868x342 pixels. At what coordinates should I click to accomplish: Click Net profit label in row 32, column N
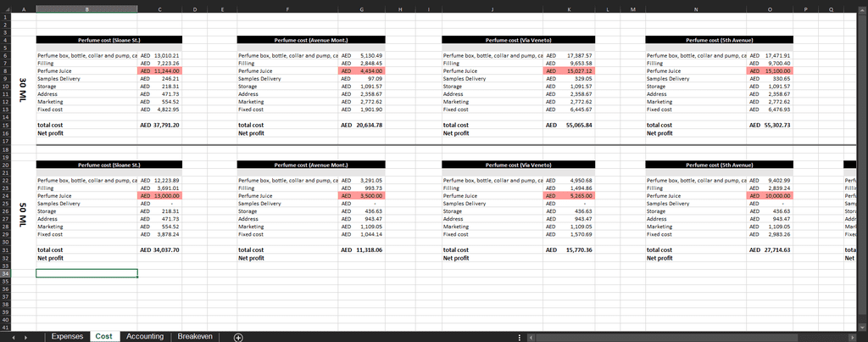click(x=659, y=258)
